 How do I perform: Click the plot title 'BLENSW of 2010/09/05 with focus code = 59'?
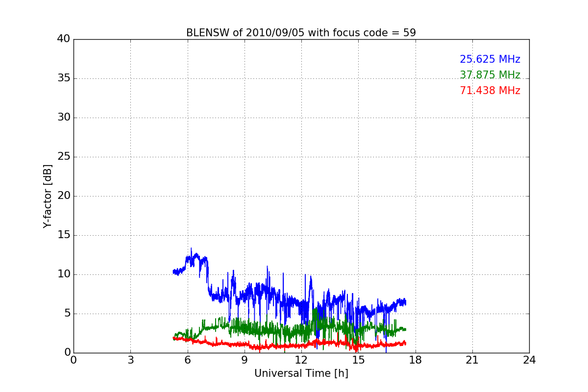301,33
